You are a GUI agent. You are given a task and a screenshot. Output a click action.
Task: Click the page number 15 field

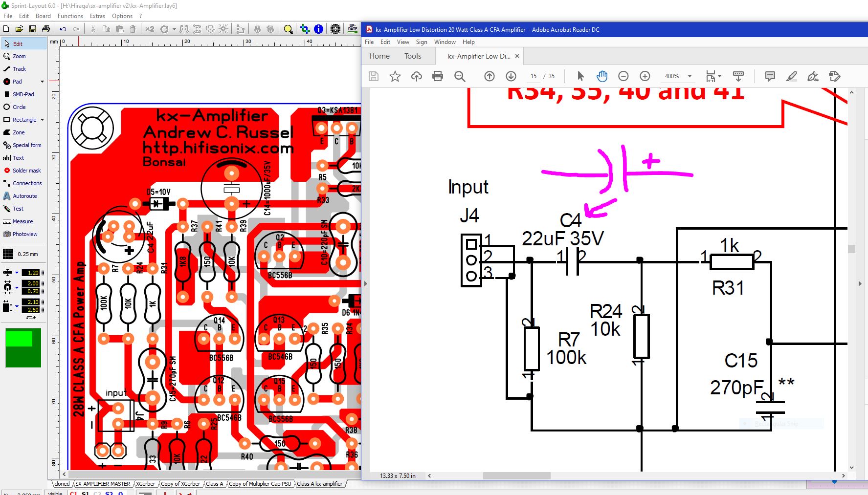tap(534, 76)
